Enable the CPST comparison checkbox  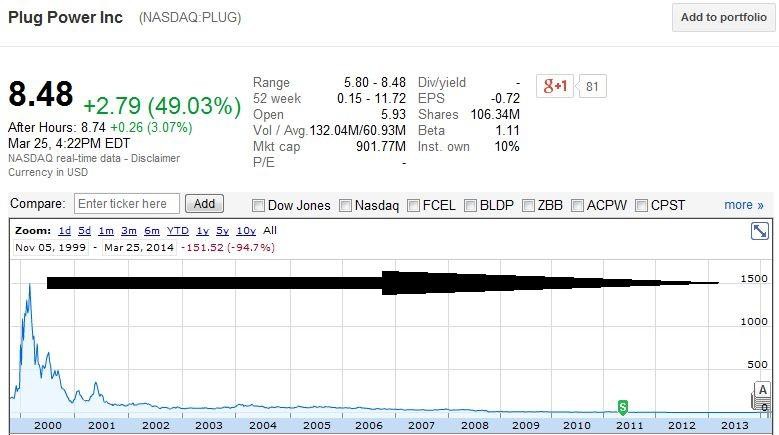point(642,206)
